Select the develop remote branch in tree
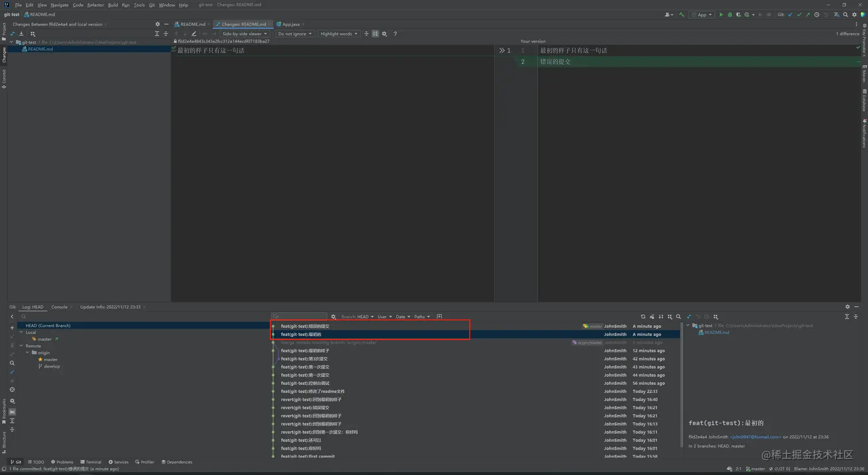Screen dimensions: 868x475 point(52,366)
